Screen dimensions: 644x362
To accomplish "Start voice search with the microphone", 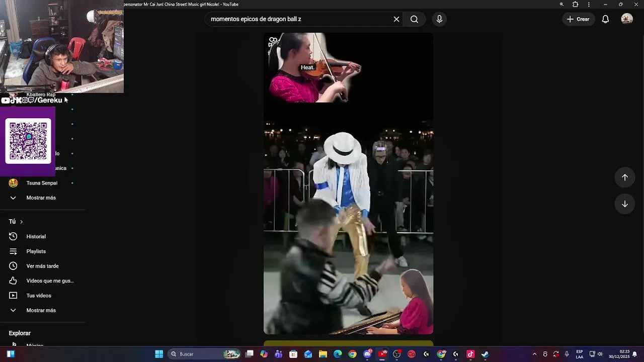I will click(x=439, y=19).
